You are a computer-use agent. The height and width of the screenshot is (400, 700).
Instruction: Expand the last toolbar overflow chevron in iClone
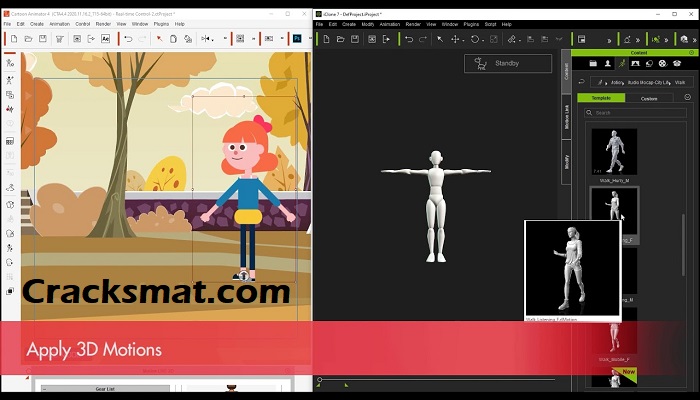tap(696, 40)
